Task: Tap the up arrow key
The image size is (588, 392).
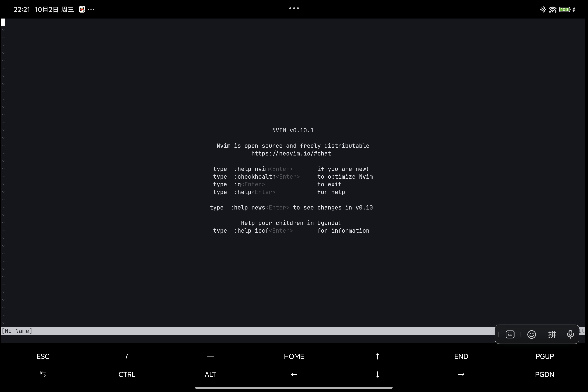Action: tap(378, 356)
